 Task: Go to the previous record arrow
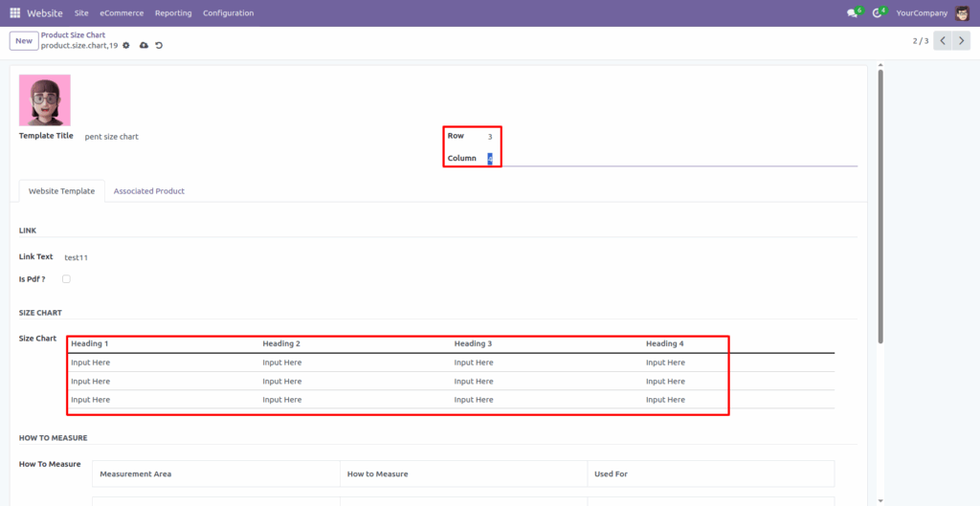[943, 40]
